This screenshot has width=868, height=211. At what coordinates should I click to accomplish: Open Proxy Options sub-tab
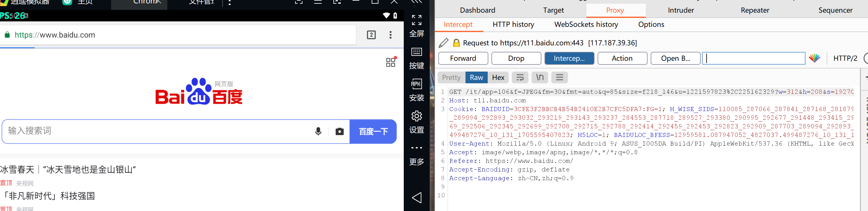pos(651,24)
